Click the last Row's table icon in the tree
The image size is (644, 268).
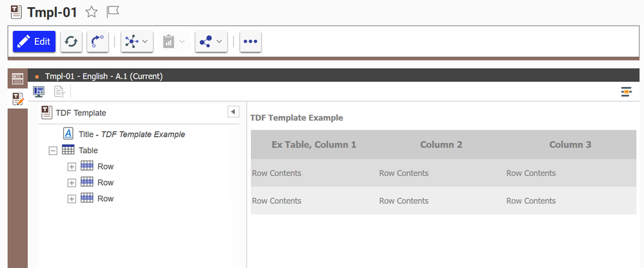[87, 198]
